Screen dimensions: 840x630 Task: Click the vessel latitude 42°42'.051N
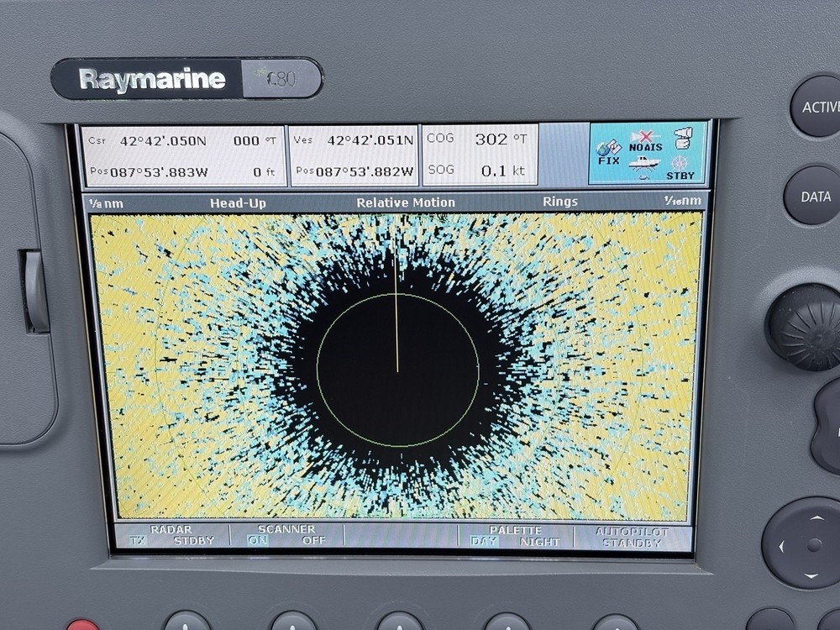(370, 140)
